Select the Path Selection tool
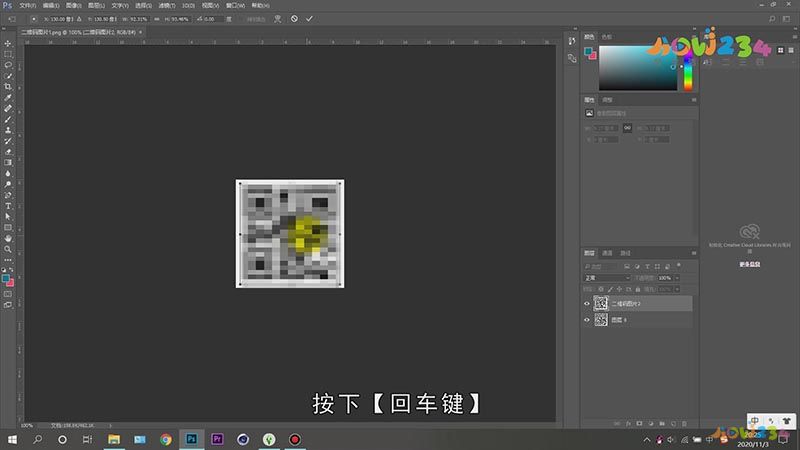 click(x=8, y=217)
